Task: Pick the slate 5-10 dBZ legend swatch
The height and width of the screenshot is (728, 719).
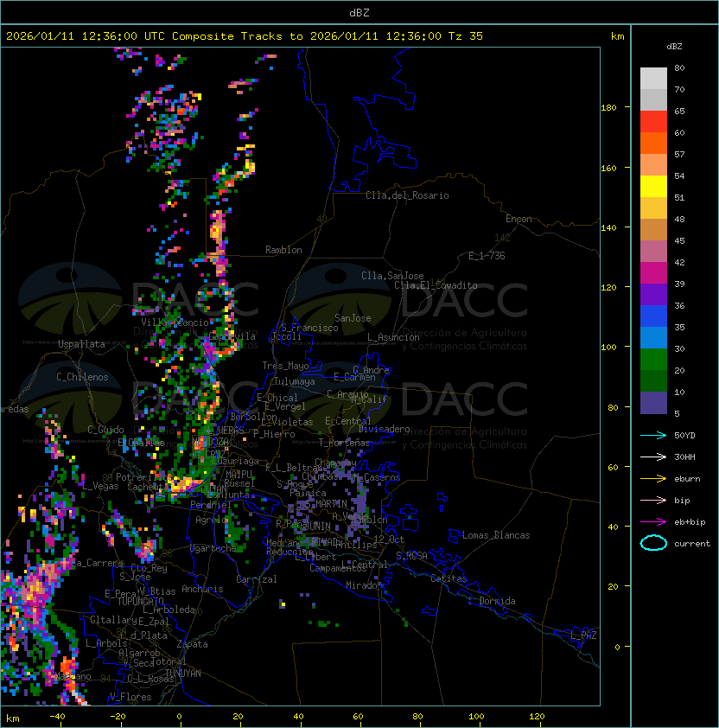Action: (x=653, y=403)
